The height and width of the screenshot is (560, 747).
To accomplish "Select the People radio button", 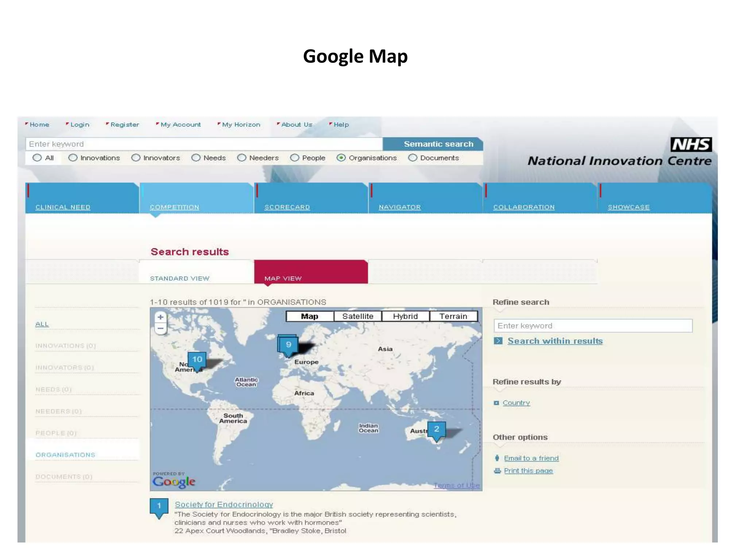I will coord(295,157).
